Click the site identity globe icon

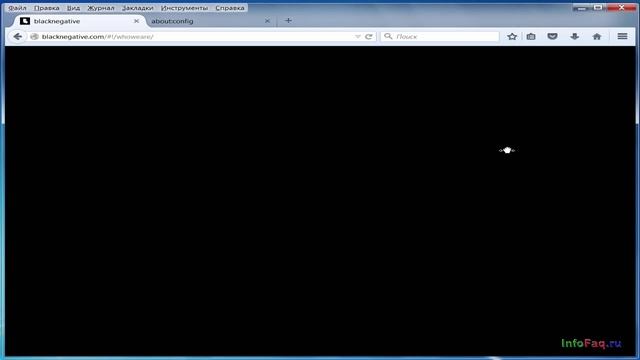(x=34, y=37)
